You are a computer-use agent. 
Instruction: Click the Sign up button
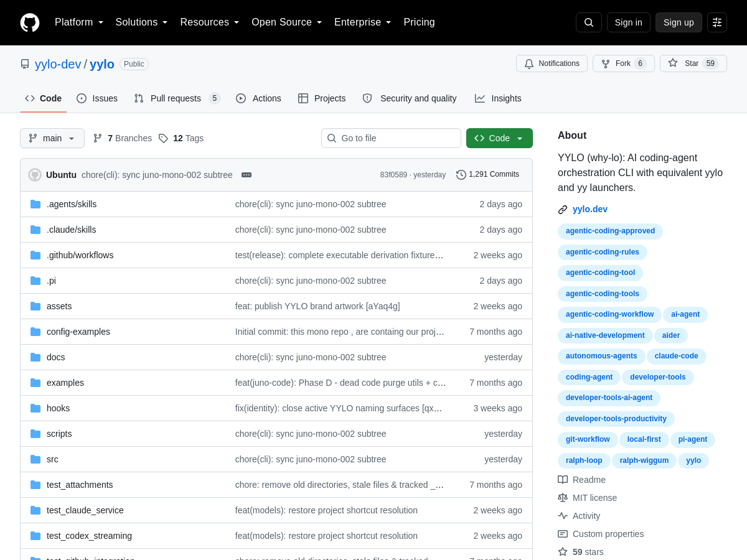click(x=679, y=22)
